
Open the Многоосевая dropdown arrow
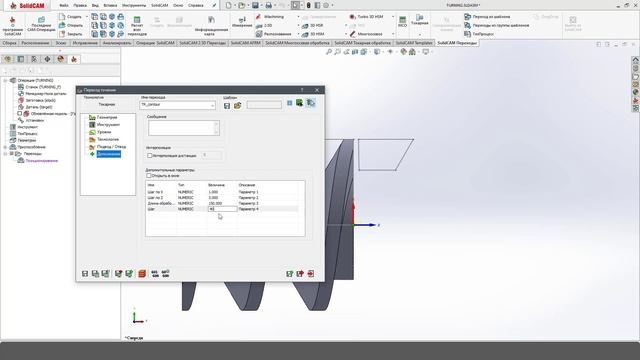pyautogui.click(x=393, y=34)
